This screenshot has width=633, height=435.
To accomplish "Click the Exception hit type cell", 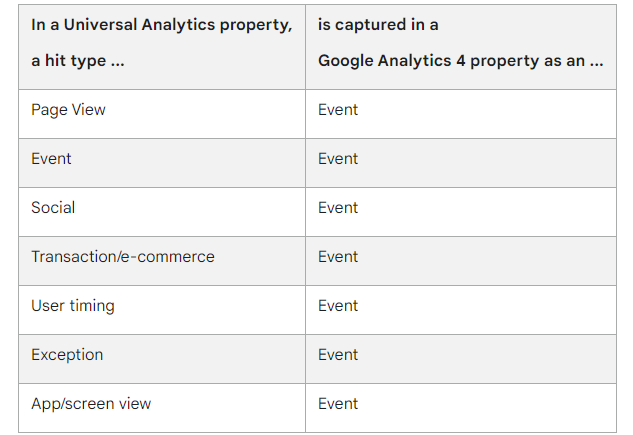I will (x=162, y=359).
